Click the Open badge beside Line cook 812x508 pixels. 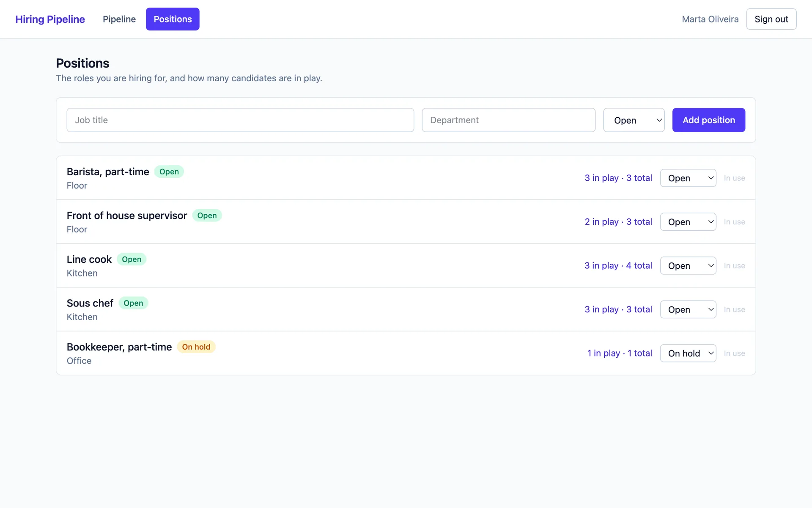(132, 260)
